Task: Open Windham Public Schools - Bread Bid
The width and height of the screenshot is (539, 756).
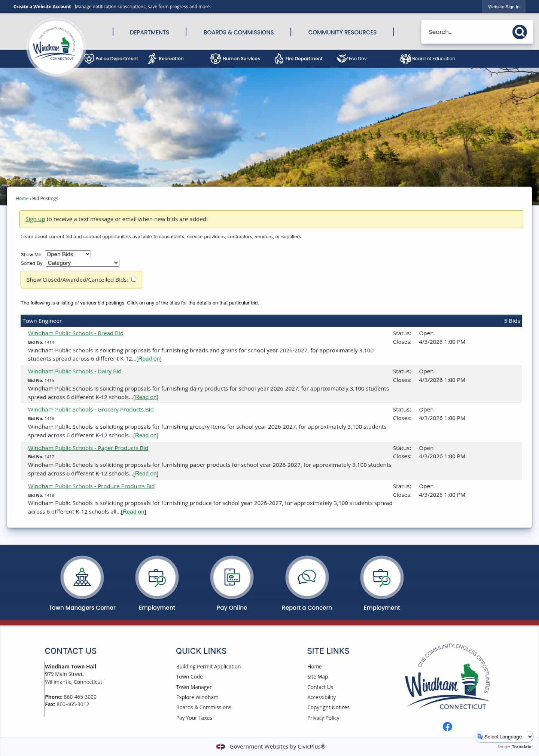Action: tap(76, 333)
